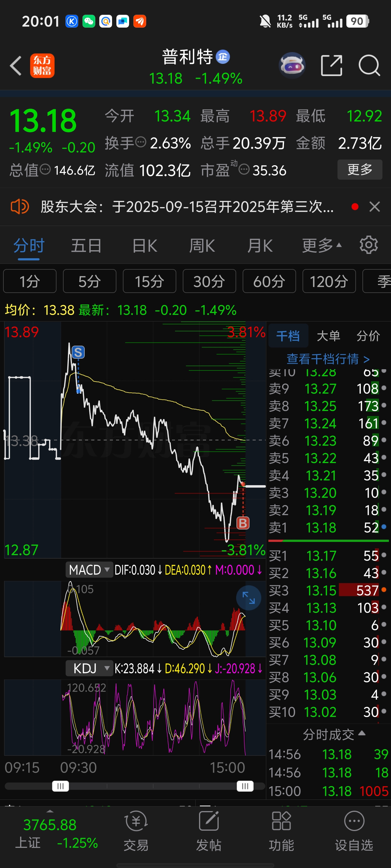The height and width of the screenshot is (868, 391).
Task: Tap the 均价 13.38 label
Action: (39, 310)
